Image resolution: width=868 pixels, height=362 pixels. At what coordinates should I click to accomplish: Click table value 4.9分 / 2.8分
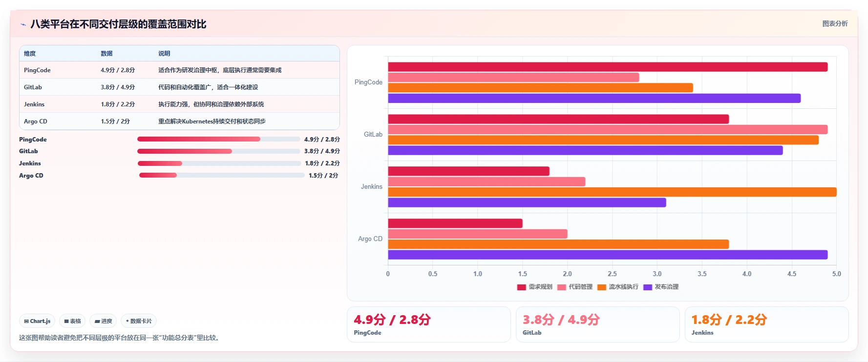point(118,70)
